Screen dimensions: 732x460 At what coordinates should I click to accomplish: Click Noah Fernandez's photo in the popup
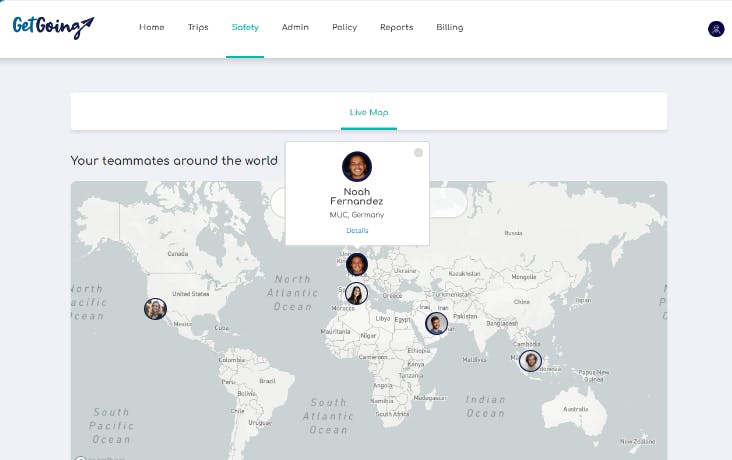point(357,166)
